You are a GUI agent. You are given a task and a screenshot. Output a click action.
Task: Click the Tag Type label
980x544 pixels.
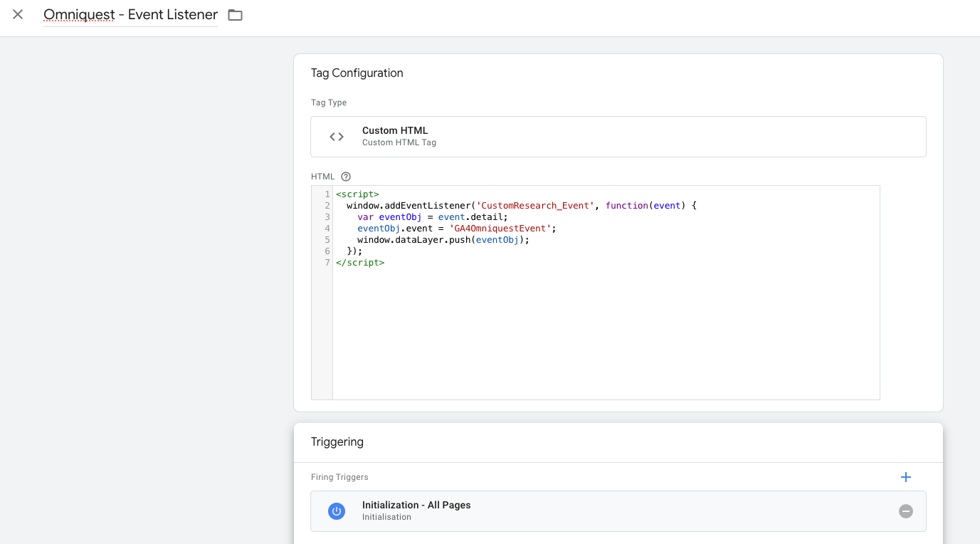point(329,103)
